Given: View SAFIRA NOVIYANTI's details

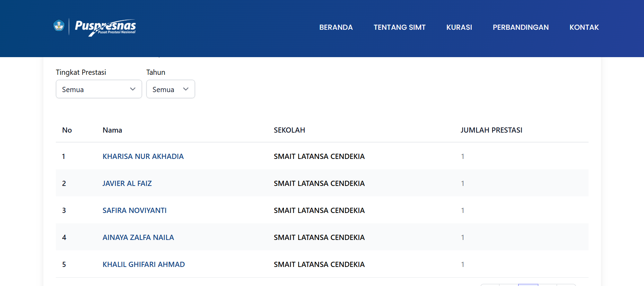Looking at the screenshot, I should (134, 211).
